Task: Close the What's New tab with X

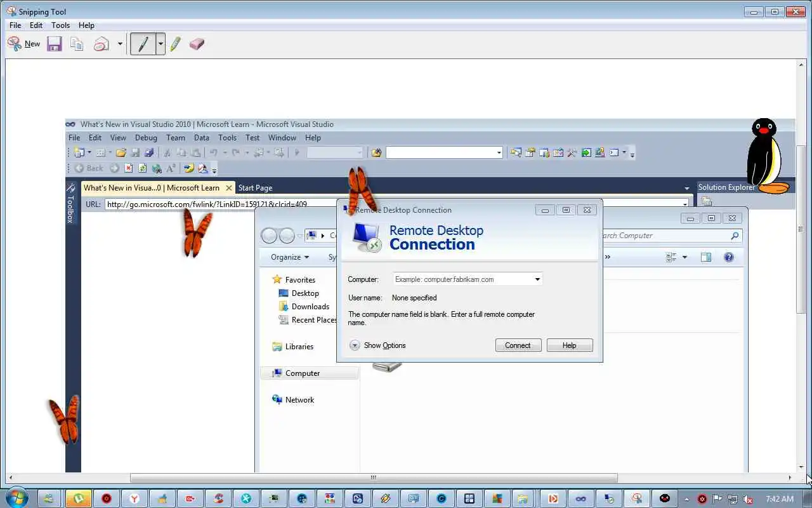Action: (229, 188)
